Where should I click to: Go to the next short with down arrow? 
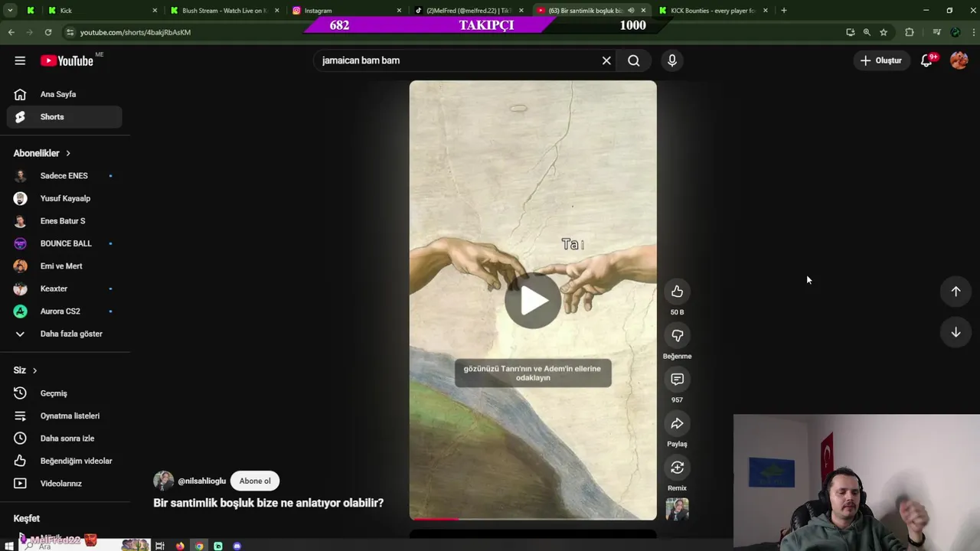point(955,332)
